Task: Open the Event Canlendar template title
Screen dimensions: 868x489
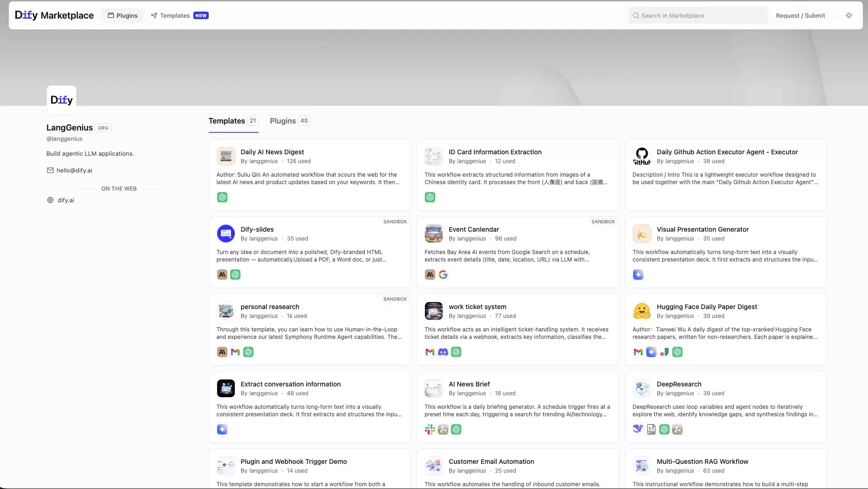Action: coord(474,229)
